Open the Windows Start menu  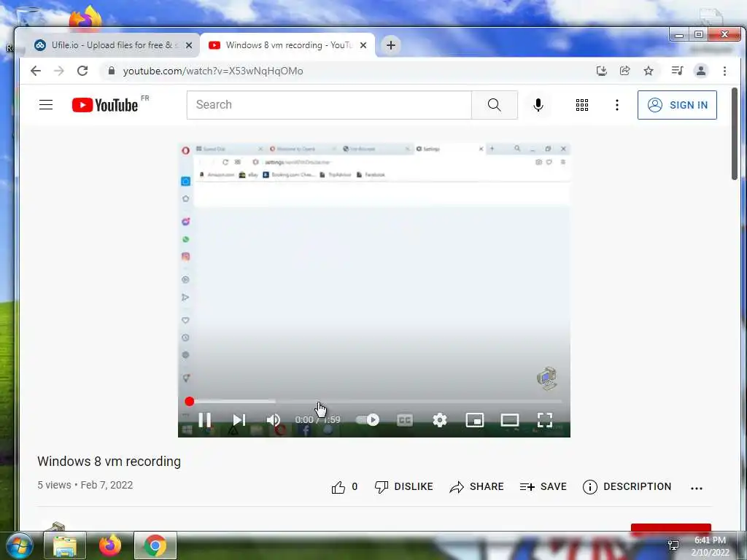coord(18,545)
